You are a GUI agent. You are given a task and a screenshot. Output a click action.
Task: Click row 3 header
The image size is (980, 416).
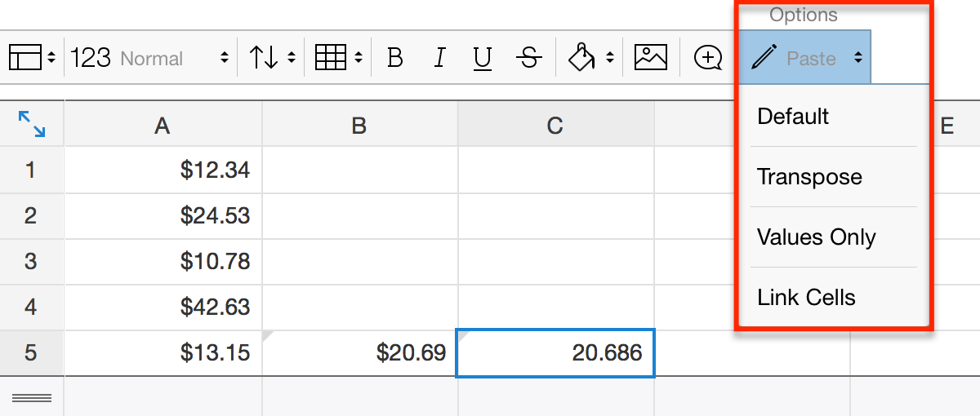click(31, 262)
